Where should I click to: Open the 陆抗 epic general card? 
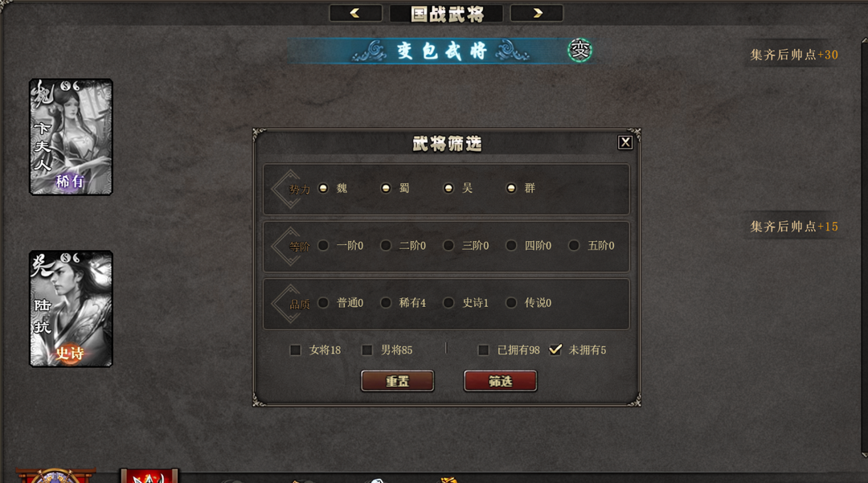point(71,308)
